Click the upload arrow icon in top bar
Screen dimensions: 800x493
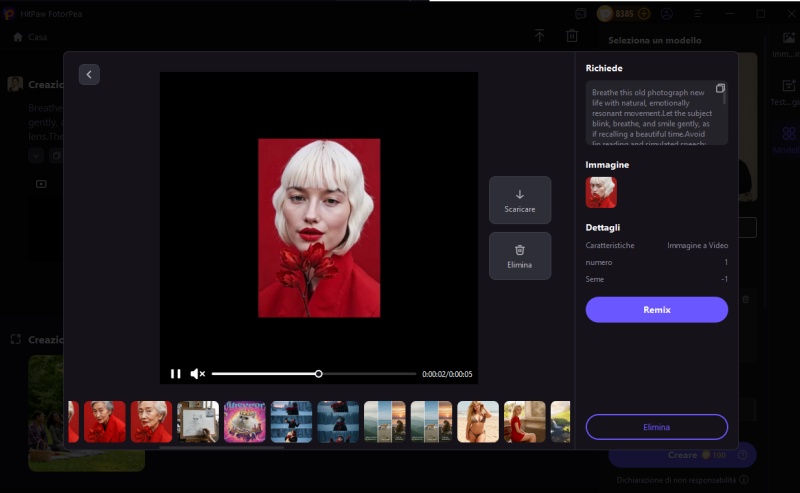pos(539,36)
